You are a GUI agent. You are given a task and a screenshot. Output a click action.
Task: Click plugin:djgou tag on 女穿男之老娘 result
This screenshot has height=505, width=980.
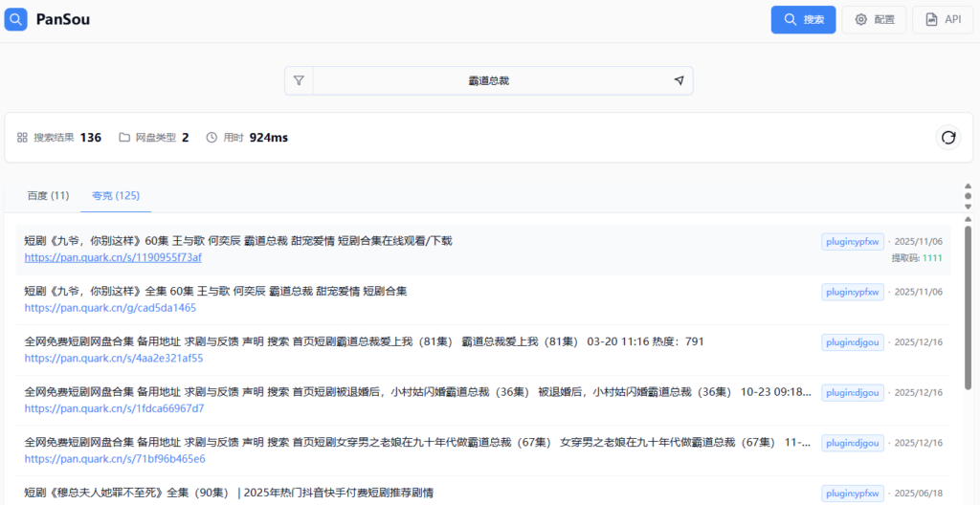point(853,443)
